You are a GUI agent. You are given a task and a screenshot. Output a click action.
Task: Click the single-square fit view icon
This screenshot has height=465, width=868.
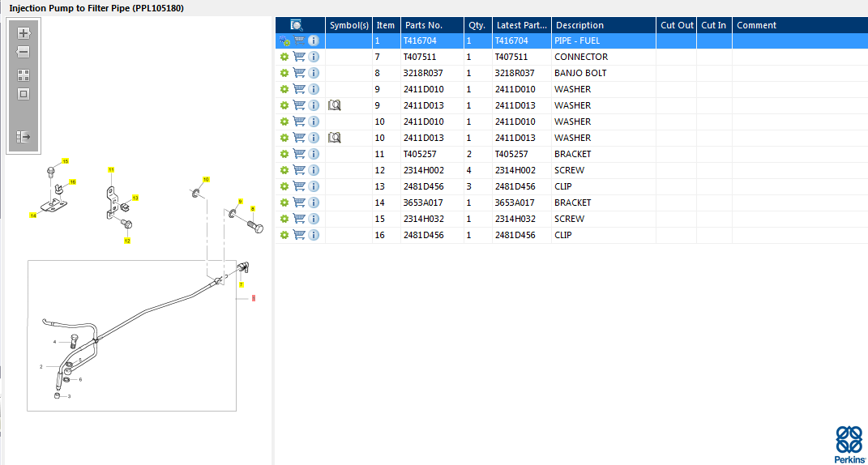tap(24, 94)
